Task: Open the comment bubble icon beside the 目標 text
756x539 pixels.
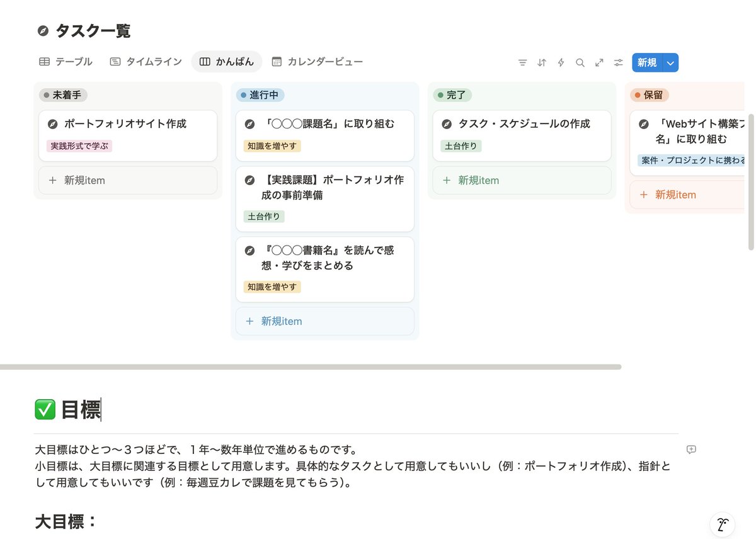Action: click(691, 450)
